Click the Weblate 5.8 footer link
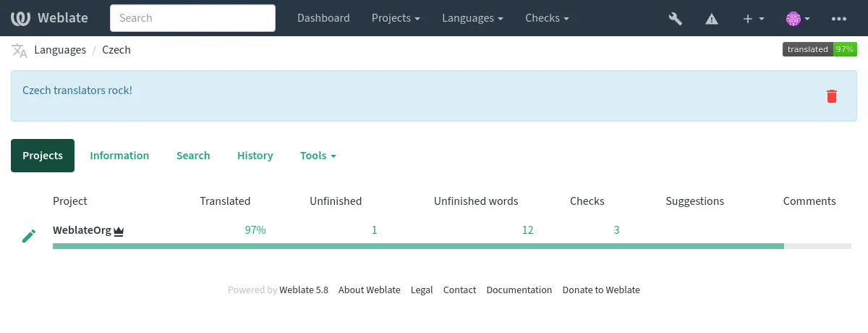This screenshot has width=868, height=333. (304, 290)
